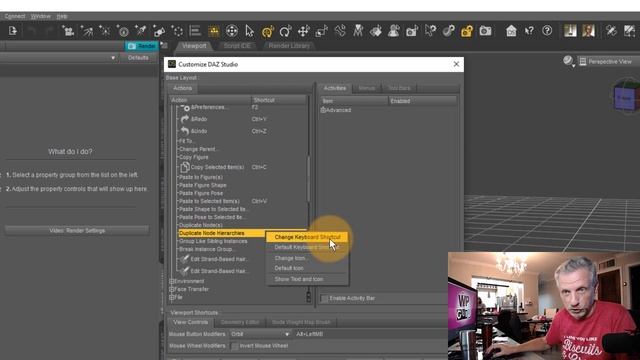The width and height of the screenshot is (640, 360).
Task: Select the Paste Figure Pose action row
Action: click(x=201, y=193)
